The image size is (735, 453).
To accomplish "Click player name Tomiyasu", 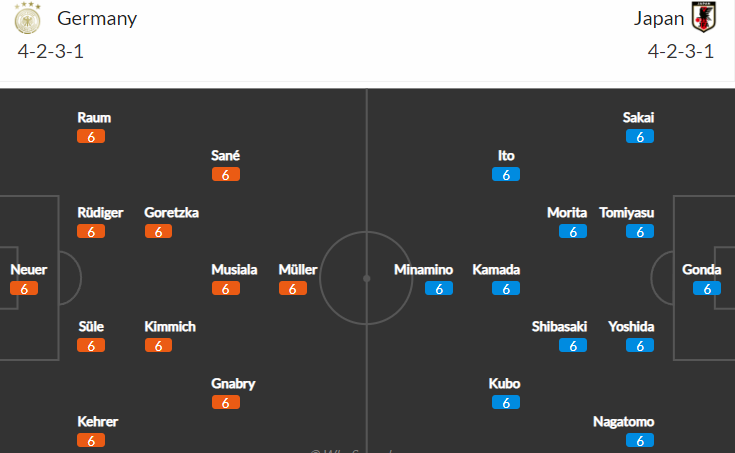I will coord(627,213).
